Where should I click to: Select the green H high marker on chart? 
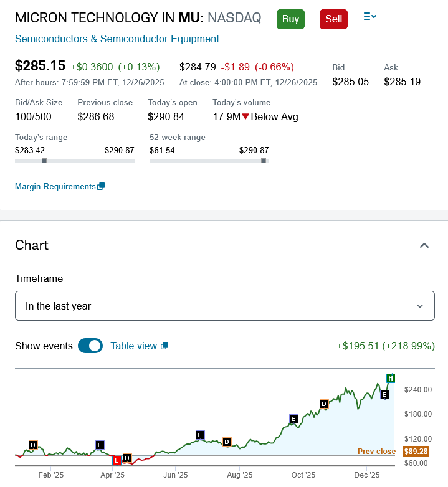pos(391,378)
